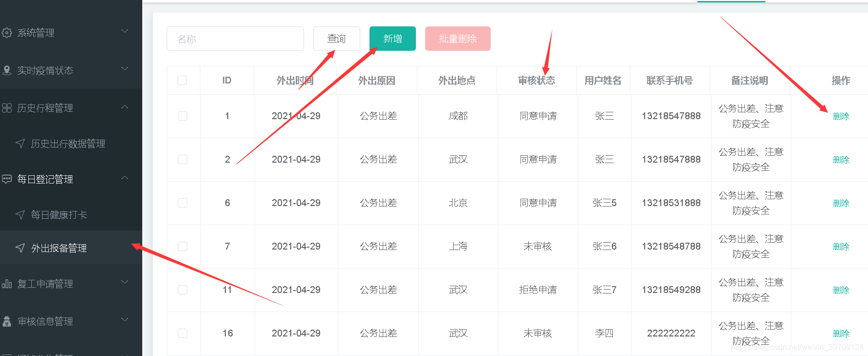Image resolution: width=868 pixels, height=356 pixels.
Task: Click the person icon beside 审核信息管理
Action: click(x=7, y=321)
